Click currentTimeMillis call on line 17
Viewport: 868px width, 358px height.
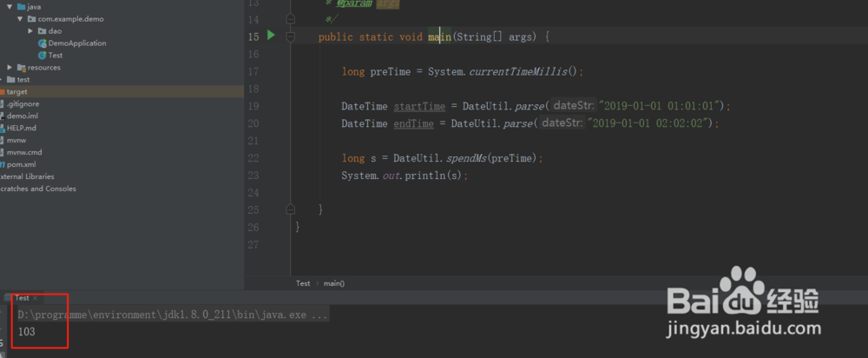point(517,72)
